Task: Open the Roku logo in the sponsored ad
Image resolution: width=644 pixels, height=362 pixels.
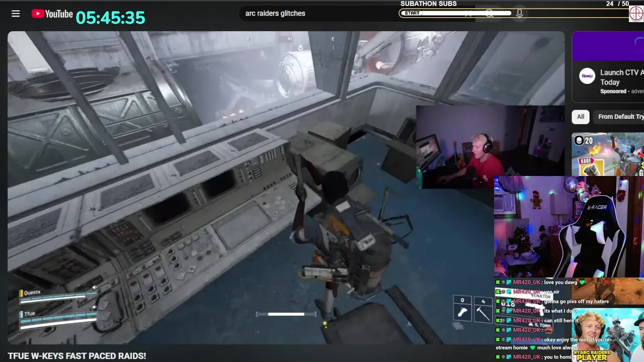Action: pyautogui.click(x=587, y=76)
